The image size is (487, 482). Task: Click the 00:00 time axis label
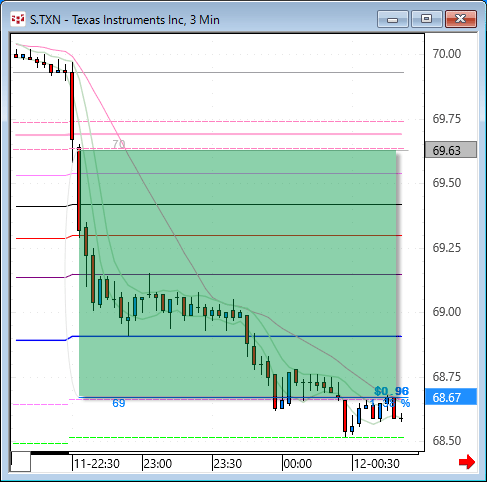point(298,464)
